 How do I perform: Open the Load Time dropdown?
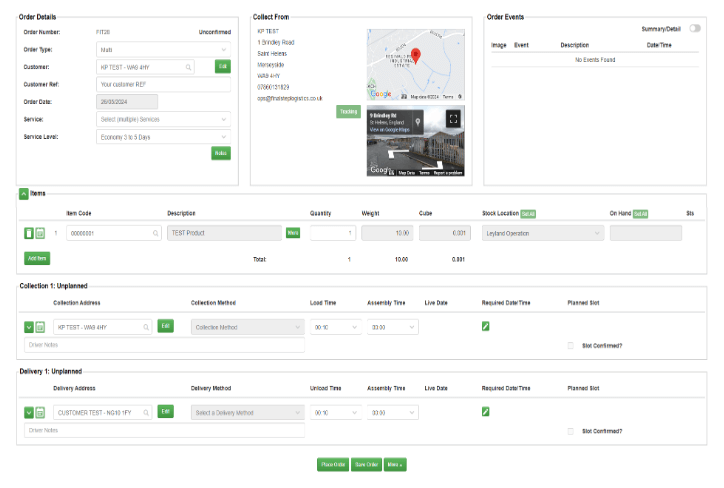[x=336, y=327]
